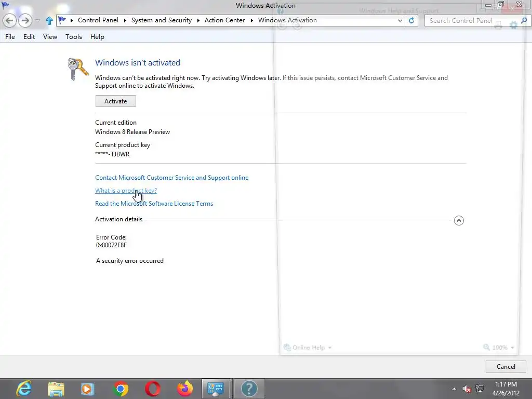The width and height of the screenshot is (532, 399).
Task: Open the address bar history dropdown
Action: coord(401,21)
